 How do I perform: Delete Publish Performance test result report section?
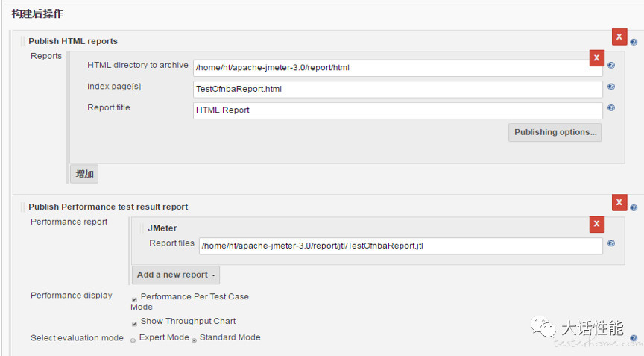[x=619, y=202]
